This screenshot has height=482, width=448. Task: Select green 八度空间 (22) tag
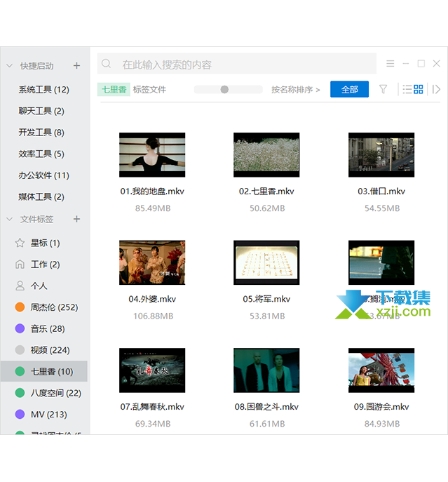click(48, 393)
